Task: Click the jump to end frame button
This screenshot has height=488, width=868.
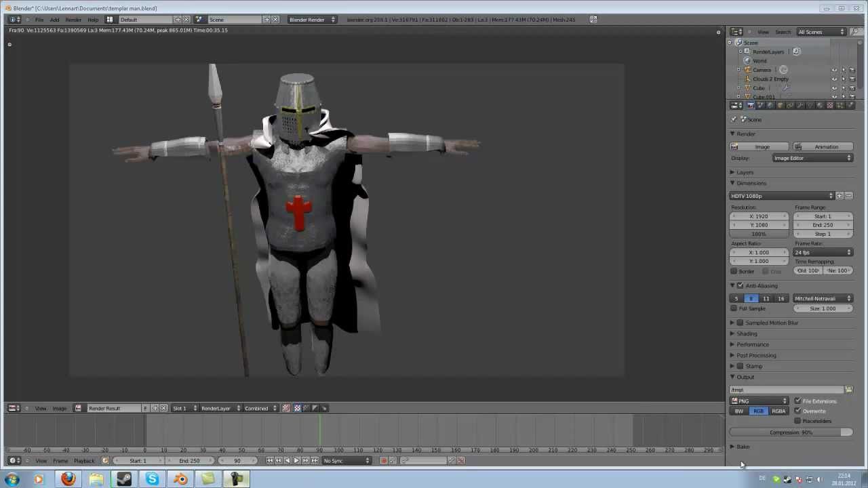Action: (314, 461)
